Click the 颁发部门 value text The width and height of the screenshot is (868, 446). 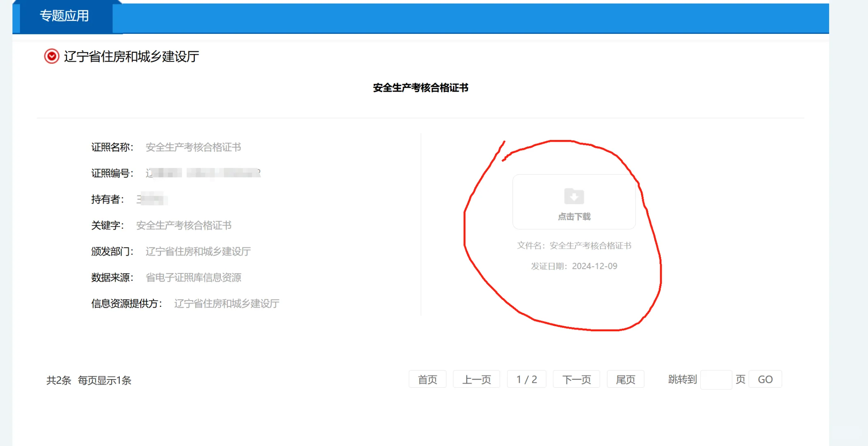coord(198,251)
